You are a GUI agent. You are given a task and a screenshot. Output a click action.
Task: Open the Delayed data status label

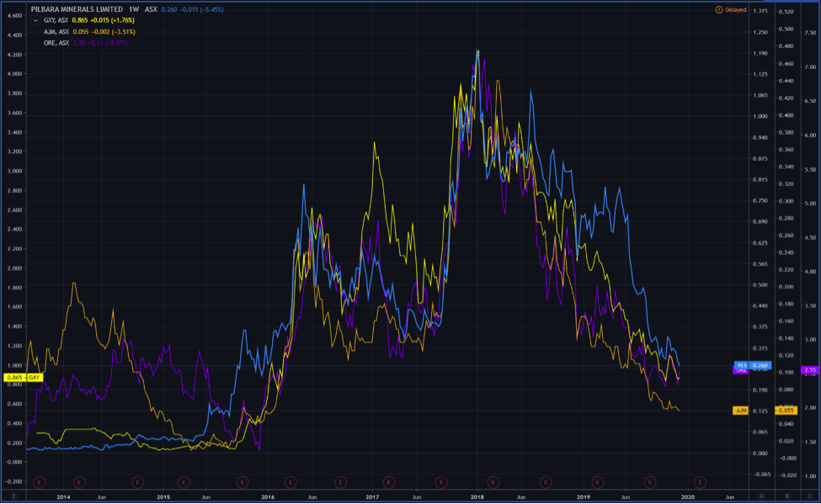[737, 8]
